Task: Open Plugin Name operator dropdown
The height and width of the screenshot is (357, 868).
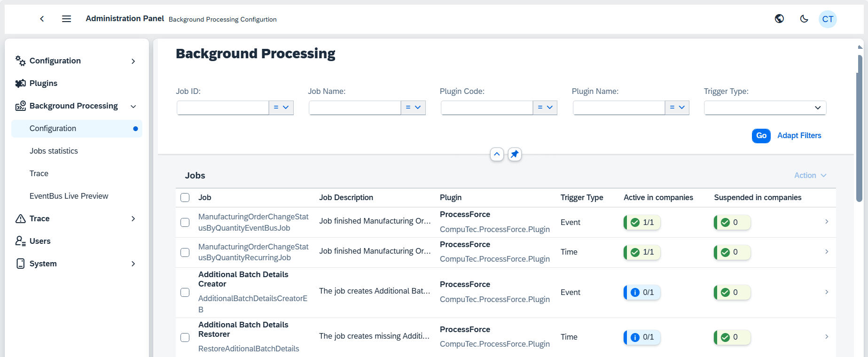Action: pyautogui.click(x=677, y=108)
